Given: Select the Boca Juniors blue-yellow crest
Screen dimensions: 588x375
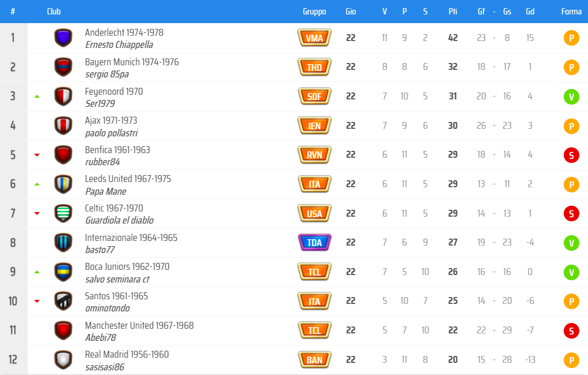Looking at the screenshot, I should [x=63, y=272].
